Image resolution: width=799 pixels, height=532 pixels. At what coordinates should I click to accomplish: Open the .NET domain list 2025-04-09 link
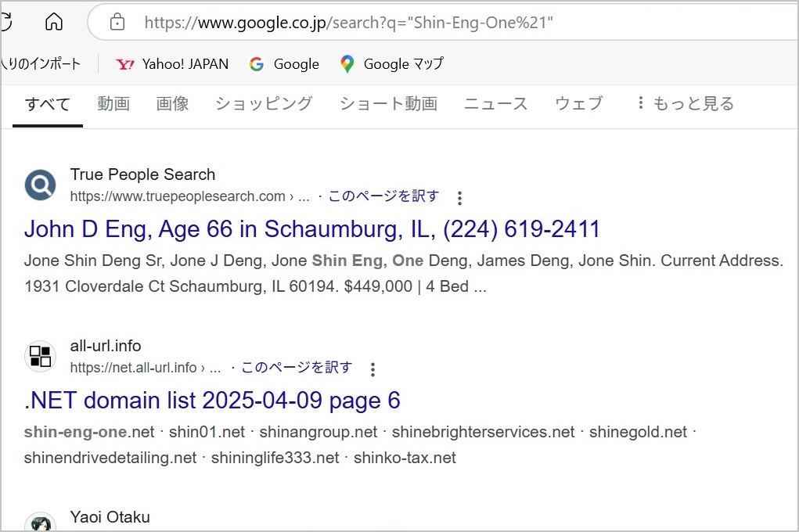pyautogui.click(x=212, y=400)
